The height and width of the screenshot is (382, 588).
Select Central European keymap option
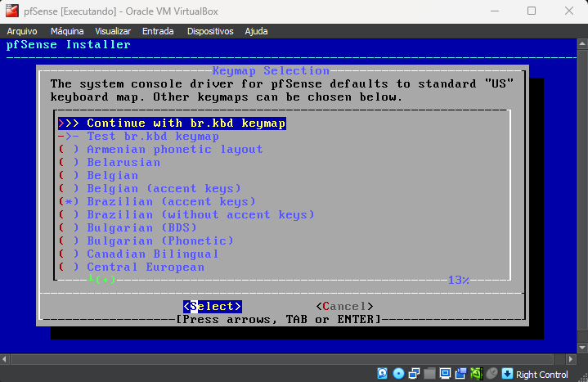[131, 267]
